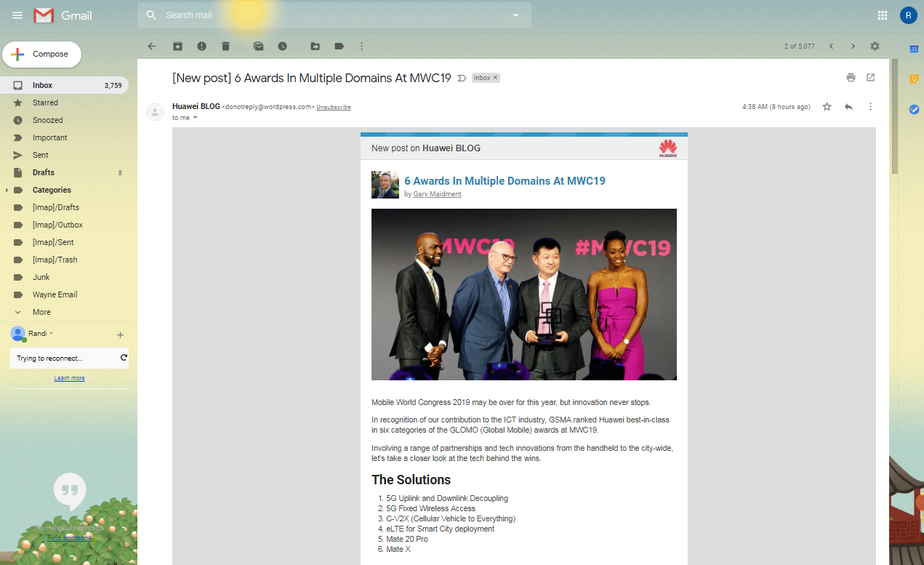924x565 pixels.
Task: Mark the email as unread
Action: click(258, 46)
